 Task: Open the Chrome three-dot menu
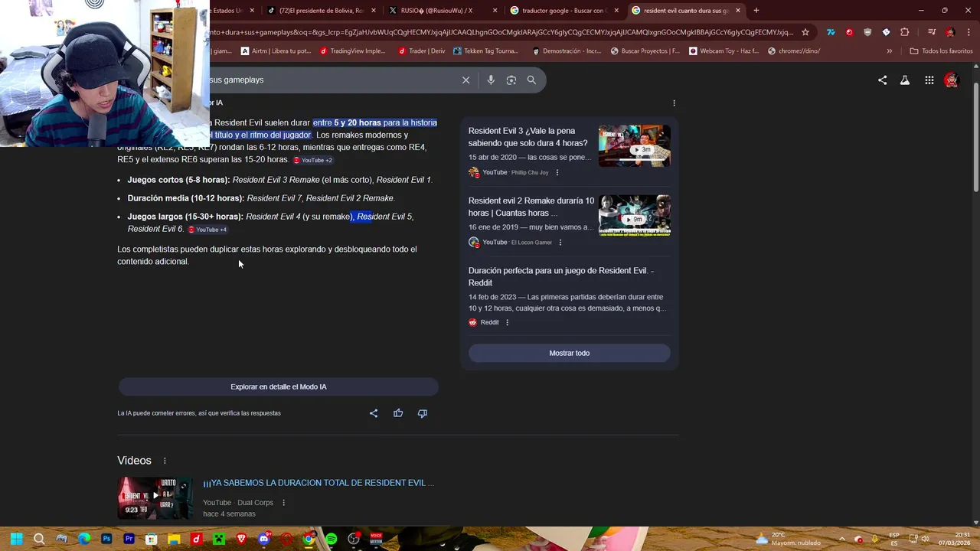pos(969,32)
